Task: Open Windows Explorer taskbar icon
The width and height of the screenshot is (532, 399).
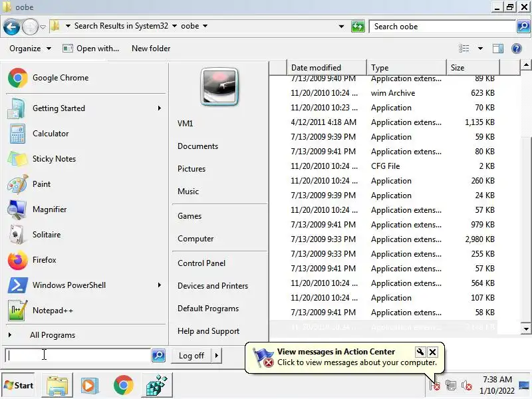Action: pyautogui.click(x=57, y=386)
